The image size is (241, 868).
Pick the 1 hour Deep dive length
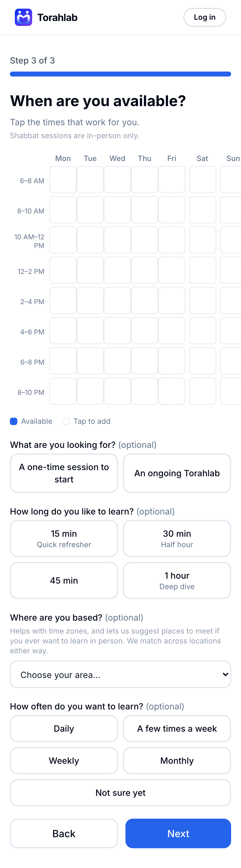click(x=177, y=580)
